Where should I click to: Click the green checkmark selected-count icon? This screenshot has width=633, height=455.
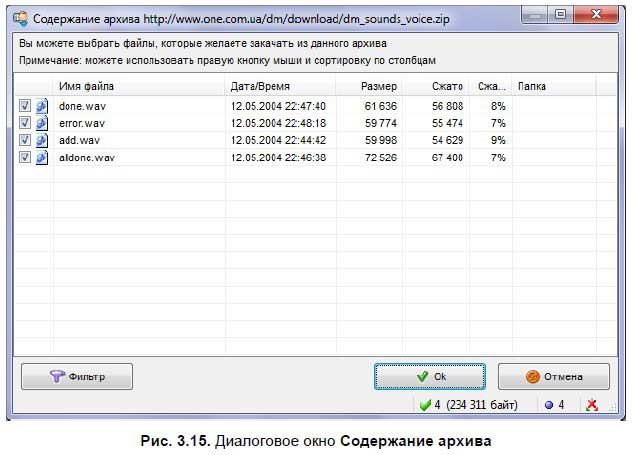(425, 405)
